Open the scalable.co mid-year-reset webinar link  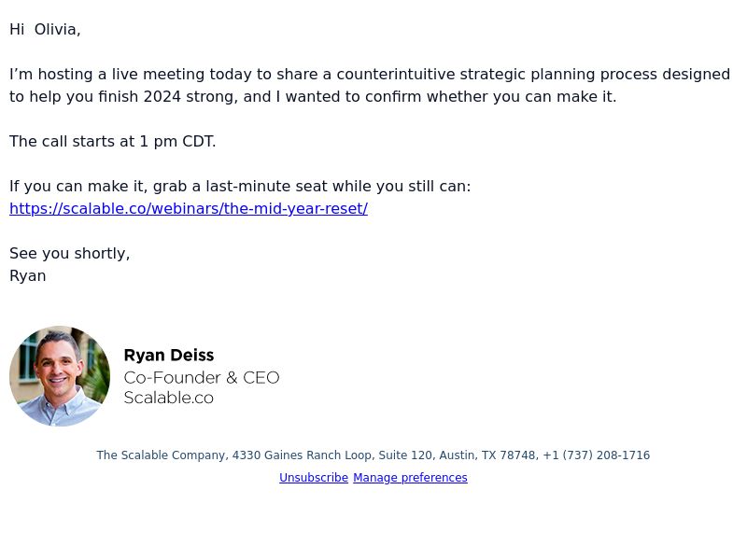(x=189, y=208)
